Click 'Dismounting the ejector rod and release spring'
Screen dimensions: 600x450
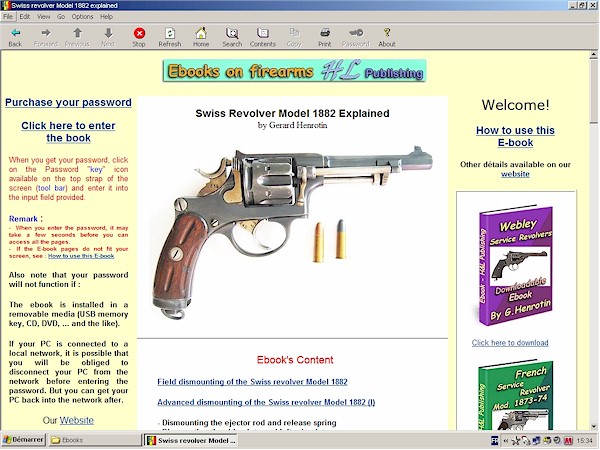[249, 423]
